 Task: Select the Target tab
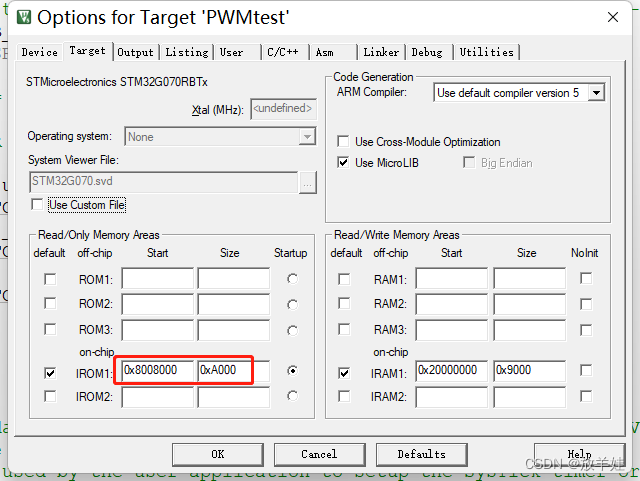point(87,51)
